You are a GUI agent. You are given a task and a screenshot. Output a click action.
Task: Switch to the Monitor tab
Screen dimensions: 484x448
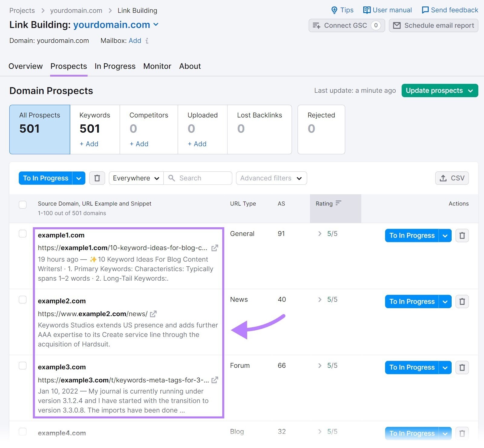pos(157,66)
